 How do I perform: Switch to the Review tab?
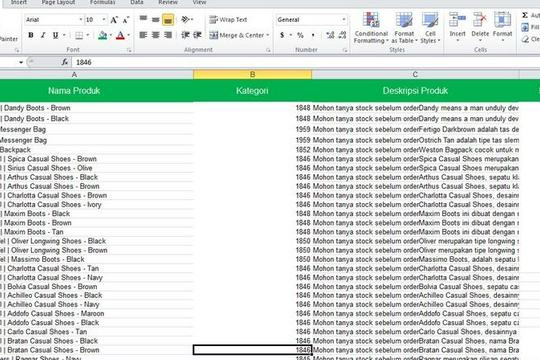pos(168,2)
